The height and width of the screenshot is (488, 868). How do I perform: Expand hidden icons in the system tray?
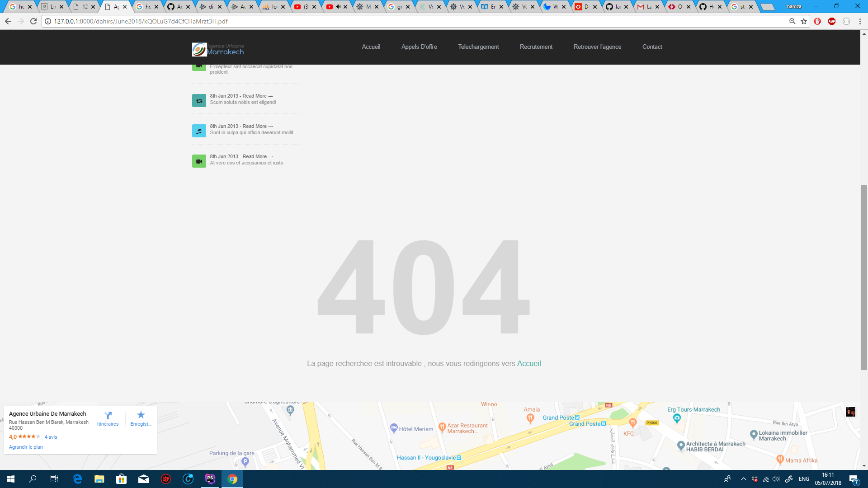point(743,479)
